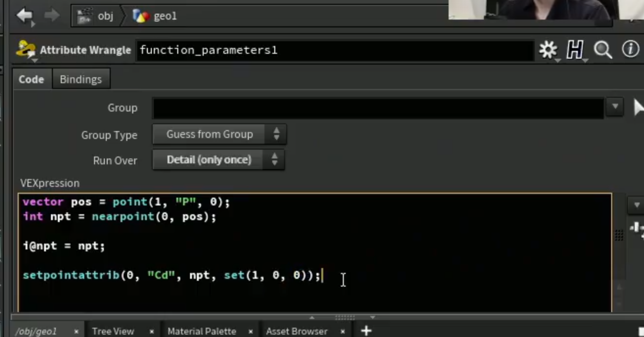The image size is (644, 337).
Task: Open the Run Over dropdown
Action: click(x=218, y=159)
